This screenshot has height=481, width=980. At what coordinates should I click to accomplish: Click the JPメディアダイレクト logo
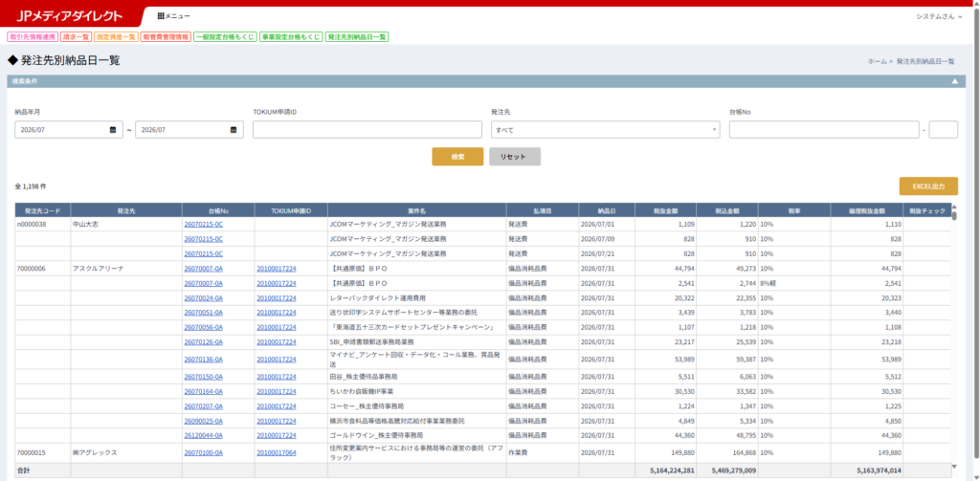pyautogui.click(x=70, y=16)
